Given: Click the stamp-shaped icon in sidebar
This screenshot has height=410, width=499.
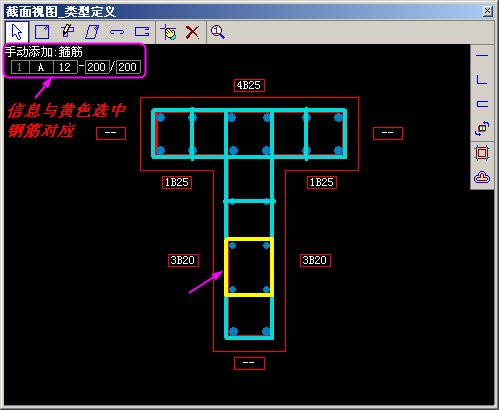Looking at the screenshot, I should point(482,177).
